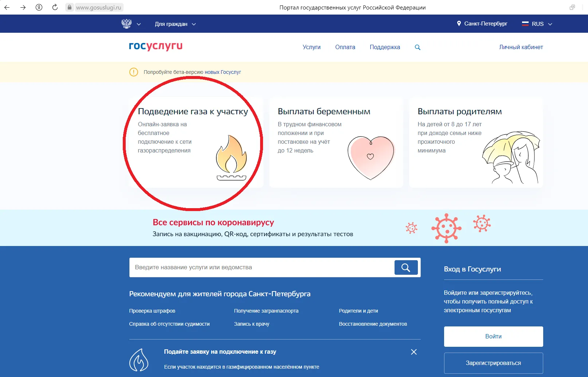Image resolution: width=588 pixels, height=377 pixels.
Task: Open 'Все сервисы по коронавирусу' banner heading
Action: point(213,222)
